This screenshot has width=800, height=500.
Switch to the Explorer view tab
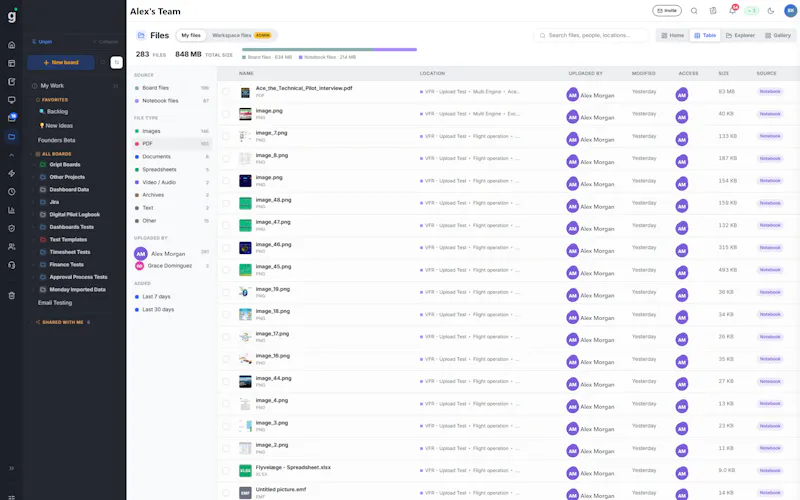[740, 35]
